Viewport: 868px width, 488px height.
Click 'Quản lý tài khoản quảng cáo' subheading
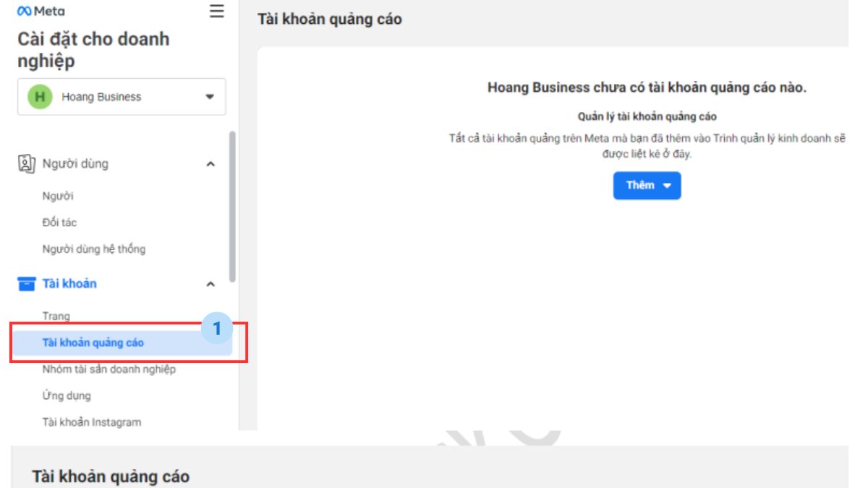(x=647, y=116)
